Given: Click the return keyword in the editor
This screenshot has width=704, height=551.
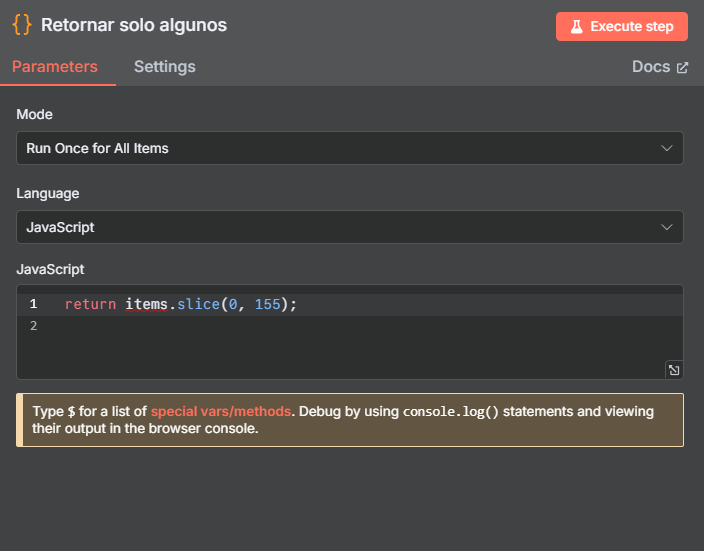Looking at the screenshot, I should click(90, 304).
